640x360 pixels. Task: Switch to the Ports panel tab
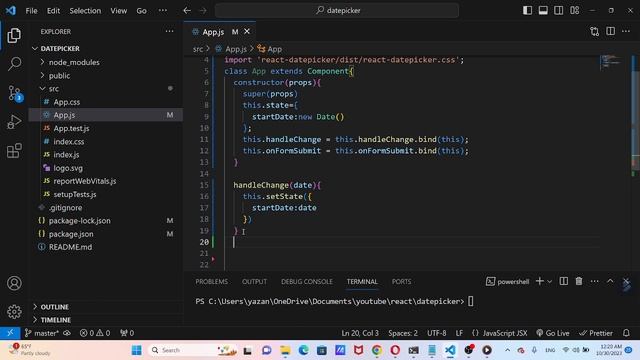click(402, 282)
